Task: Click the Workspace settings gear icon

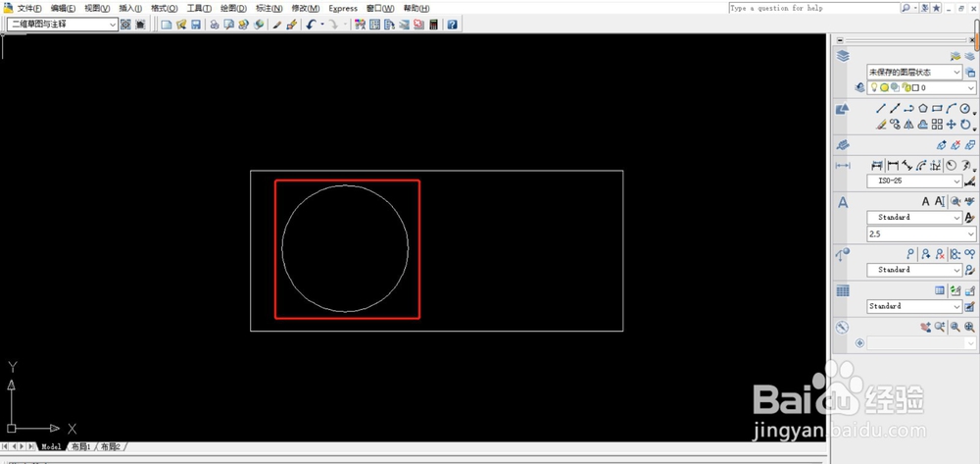Action: point(125,25)
